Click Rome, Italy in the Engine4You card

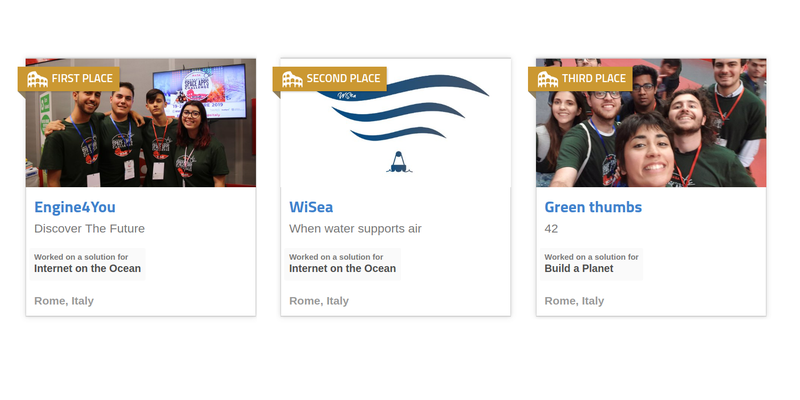tap(64, 301)
